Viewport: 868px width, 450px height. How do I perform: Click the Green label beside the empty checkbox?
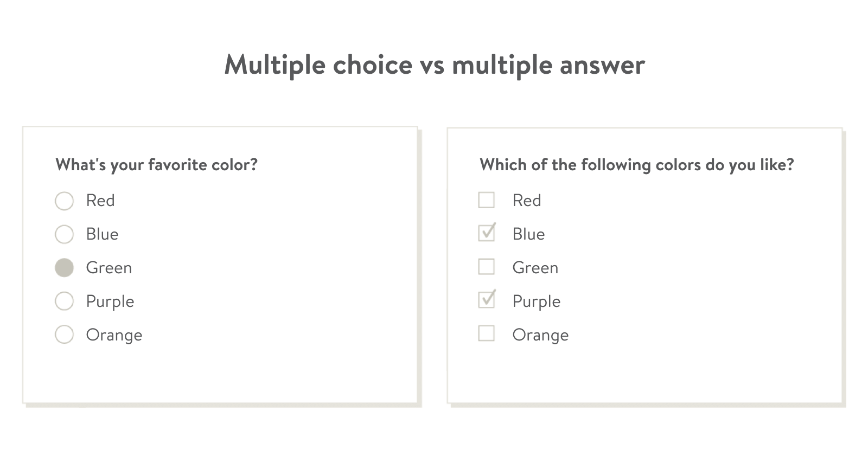click(535, 268)
